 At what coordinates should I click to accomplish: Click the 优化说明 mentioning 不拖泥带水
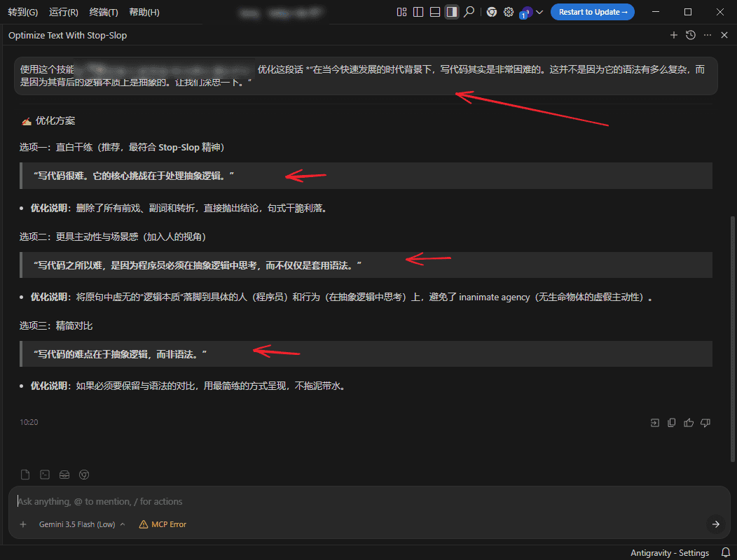[x=188, y=386]
